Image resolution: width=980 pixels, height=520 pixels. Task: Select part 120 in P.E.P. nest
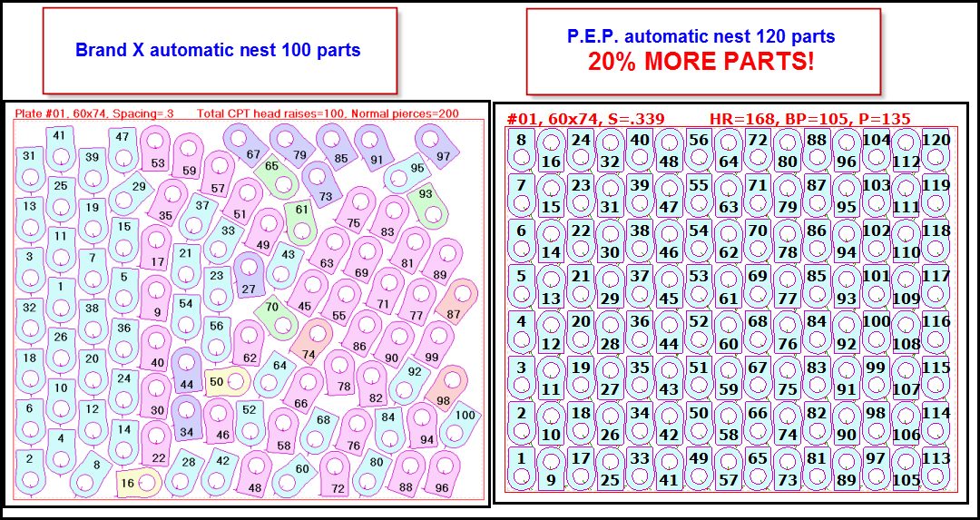point(936,150)
